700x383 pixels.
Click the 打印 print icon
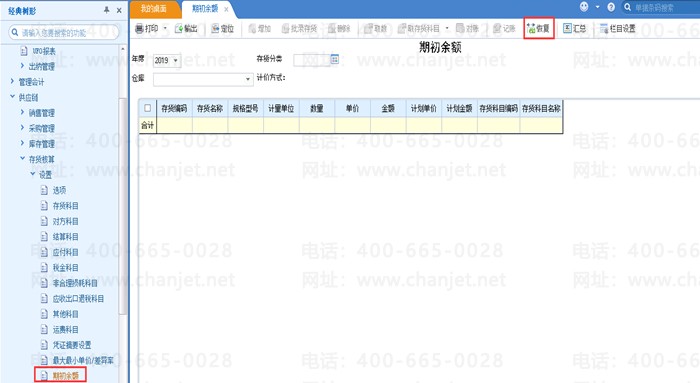tap(139, 29)
